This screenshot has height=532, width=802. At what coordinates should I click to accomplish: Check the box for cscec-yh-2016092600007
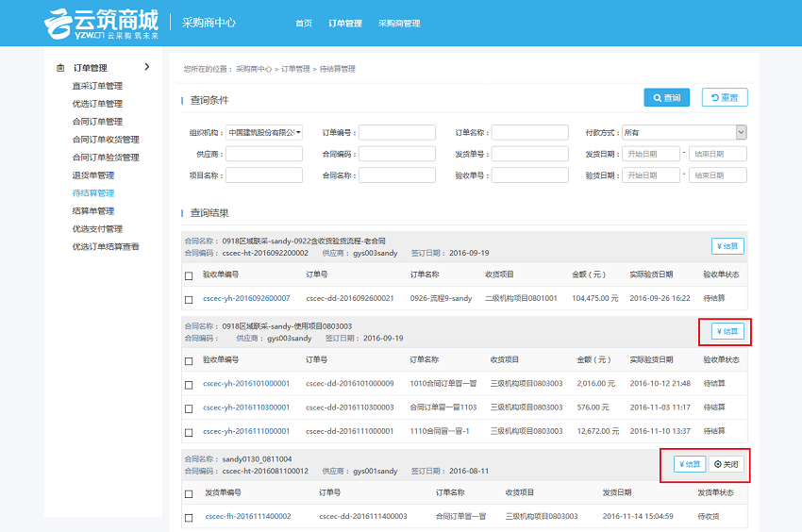pos(189,299)
